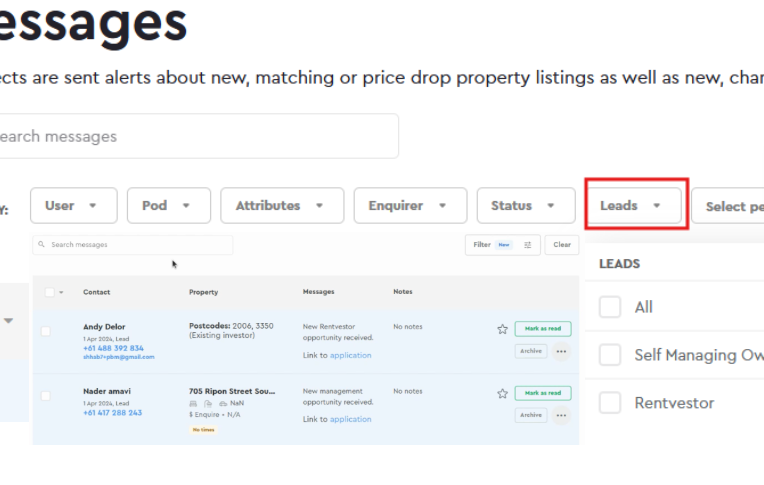
Task: Open the Pod filter dropdown
Action: point(169,206)
